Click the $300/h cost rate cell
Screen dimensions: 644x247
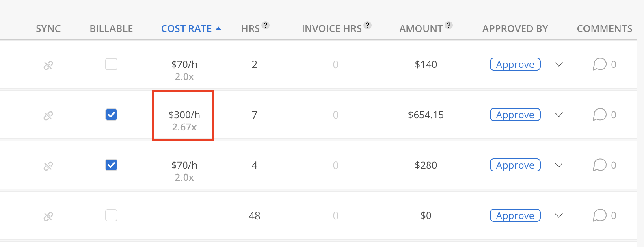point(184,115)
